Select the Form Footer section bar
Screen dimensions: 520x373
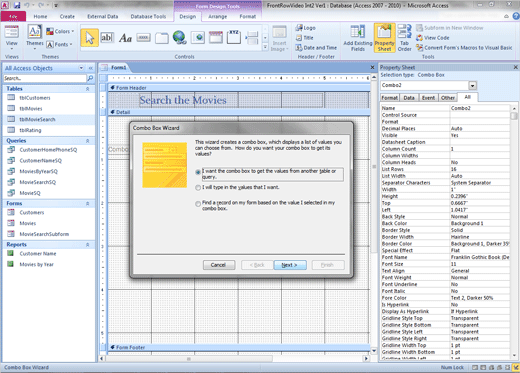(x=239, y=347)
